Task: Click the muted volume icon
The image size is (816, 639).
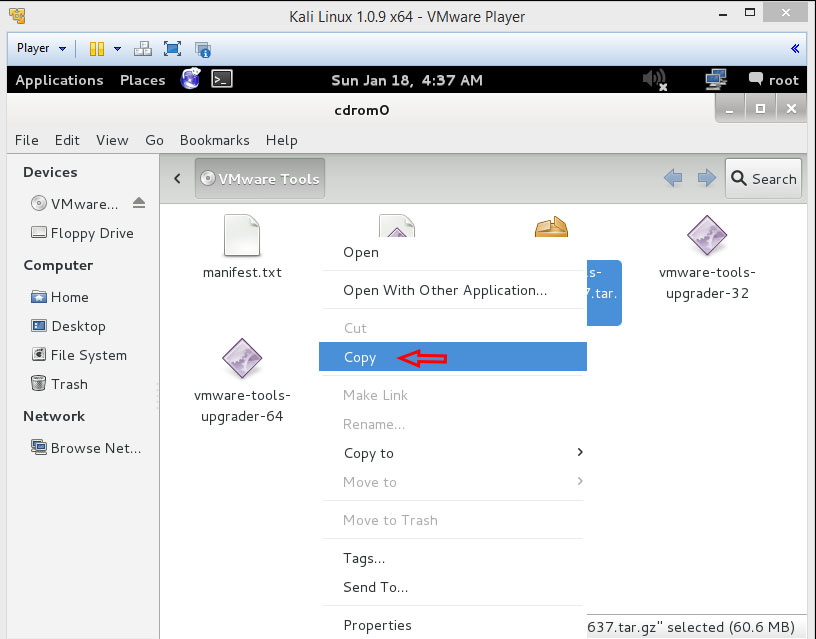Action: coord(655,80)
